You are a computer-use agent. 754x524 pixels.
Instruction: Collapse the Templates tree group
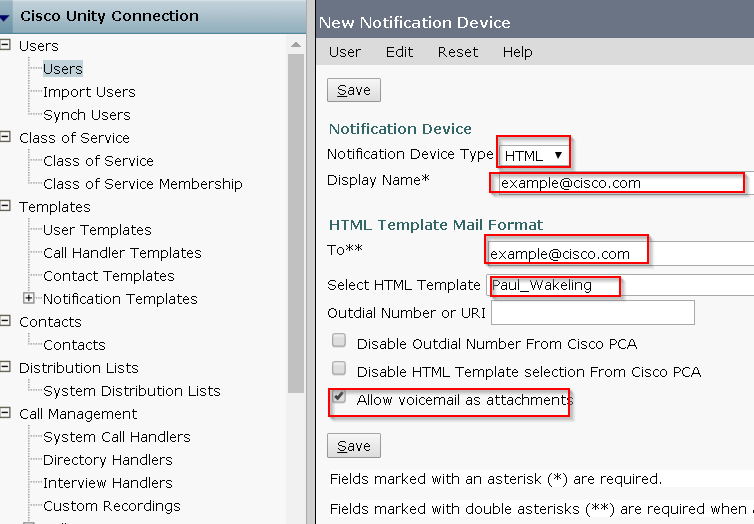click(x=5, y=206)
